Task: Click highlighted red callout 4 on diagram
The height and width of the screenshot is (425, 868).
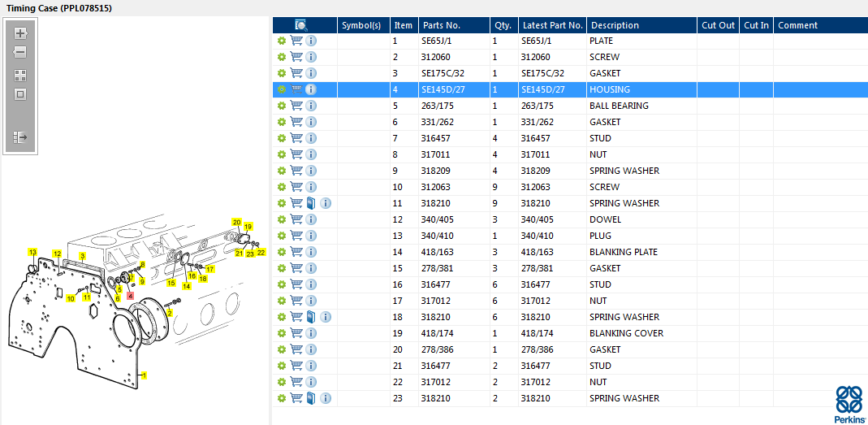Action: click(x=130, y=296)
